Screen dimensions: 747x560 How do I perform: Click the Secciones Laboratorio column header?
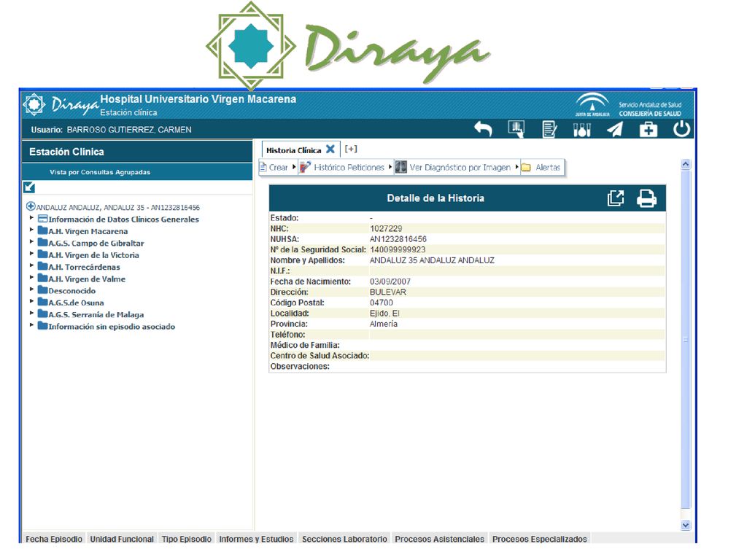pos(344,539)
